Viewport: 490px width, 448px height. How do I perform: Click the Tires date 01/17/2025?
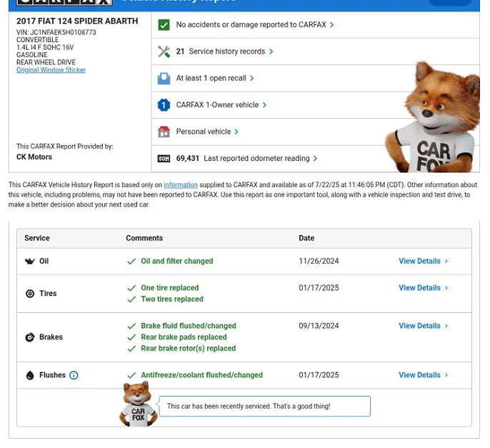coord(319,288)
